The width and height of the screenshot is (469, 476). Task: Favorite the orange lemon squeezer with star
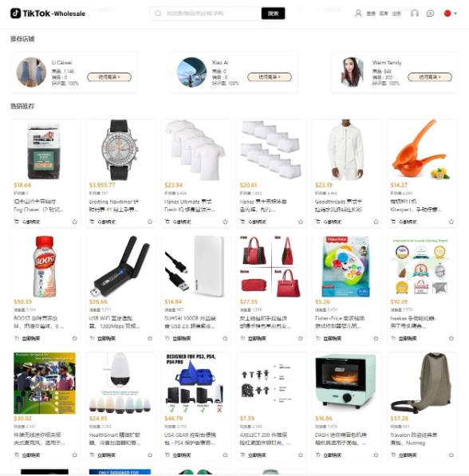[451, 222]
